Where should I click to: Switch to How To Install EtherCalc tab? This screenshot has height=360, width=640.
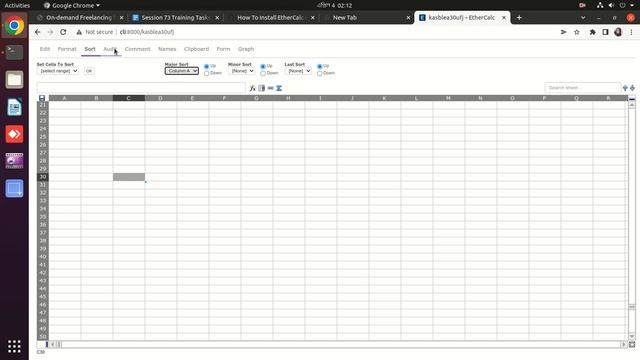click(x=270, y=18)
